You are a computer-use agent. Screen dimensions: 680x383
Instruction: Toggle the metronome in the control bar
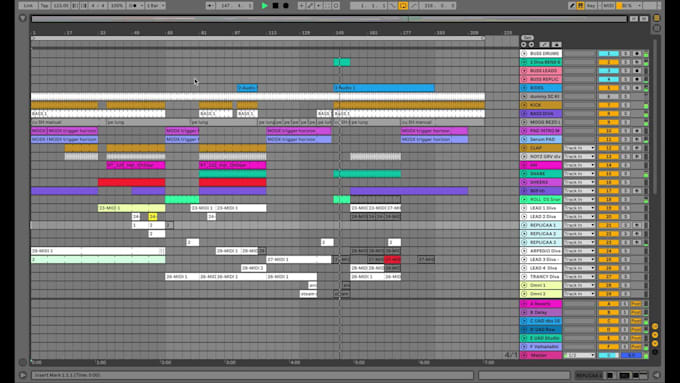click(135, 6)
